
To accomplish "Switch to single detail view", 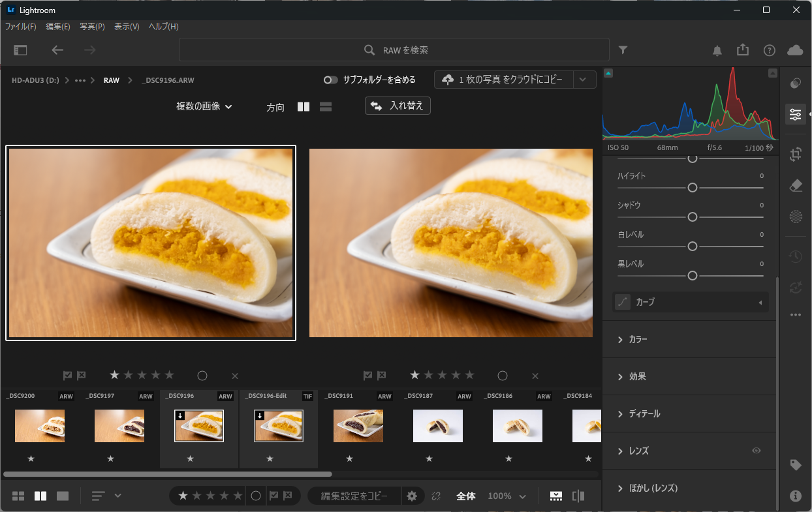I will coord(63,496).
